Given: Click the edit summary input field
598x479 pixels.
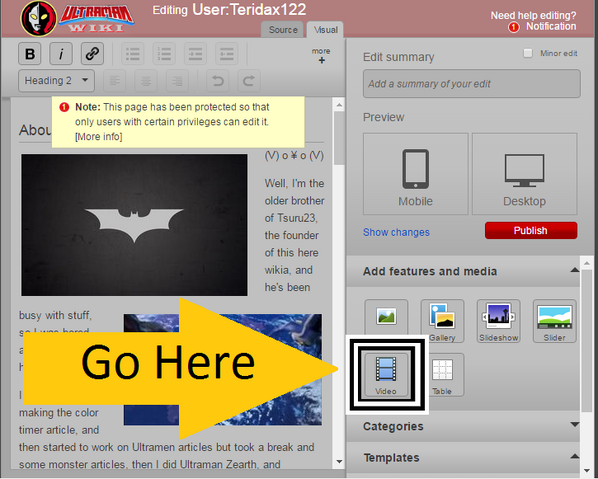Looking at the screenshot, I should (x=472, y=84).
